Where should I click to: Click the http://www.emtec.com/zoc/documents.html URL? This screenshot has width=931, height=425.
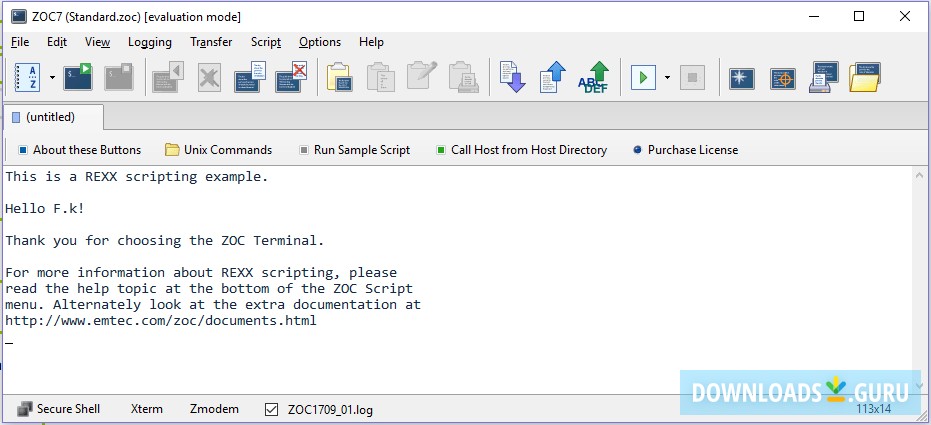[x=161, y=321]
